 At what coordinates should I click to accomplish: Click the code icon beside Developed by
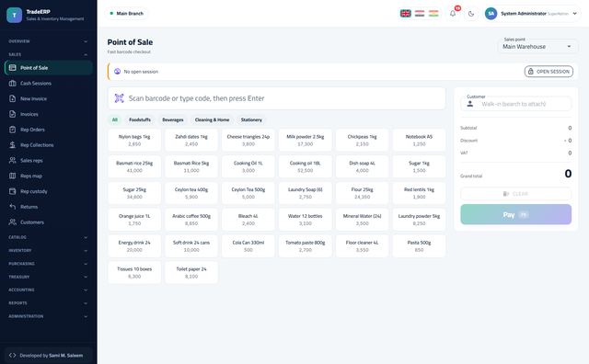tap(12, 355)
